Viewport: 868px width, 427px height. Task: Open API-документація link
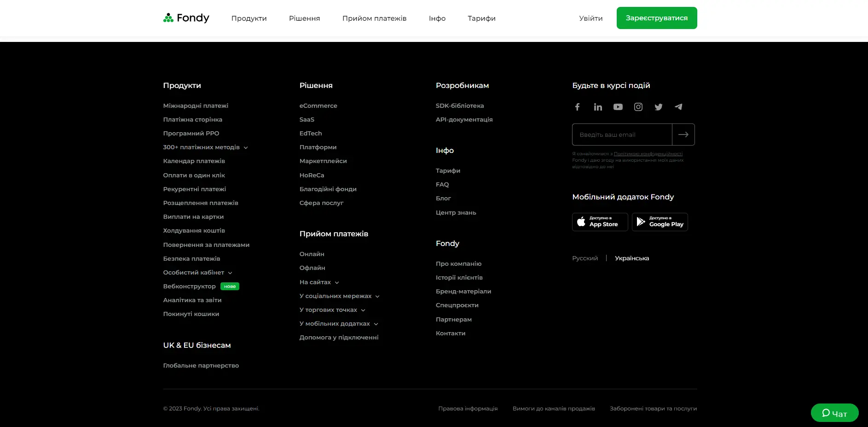(464, 120)
